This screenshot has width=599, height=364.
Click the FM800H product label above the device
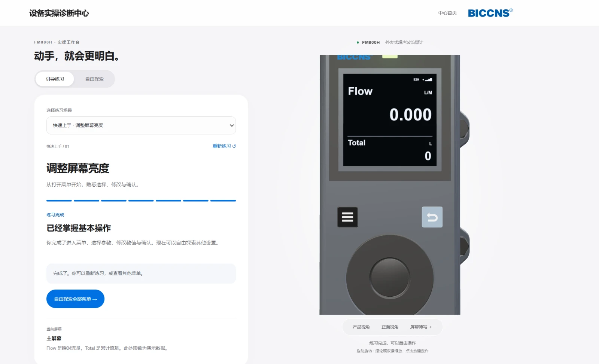pos(371,43)
